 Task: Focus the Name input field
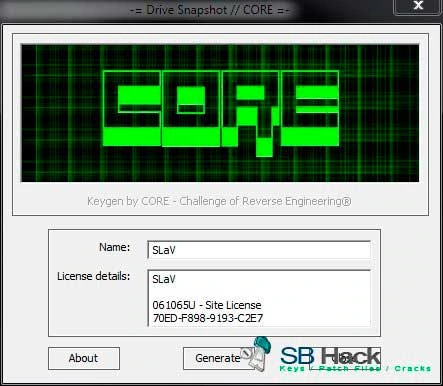tap(259, 250)
